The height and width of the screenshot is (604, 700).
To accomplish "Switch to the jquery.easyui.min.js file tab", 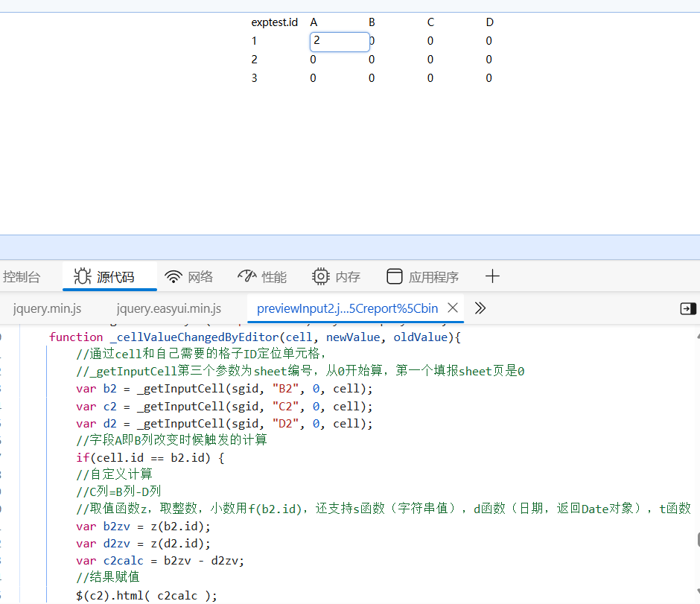I will (169, 308).
